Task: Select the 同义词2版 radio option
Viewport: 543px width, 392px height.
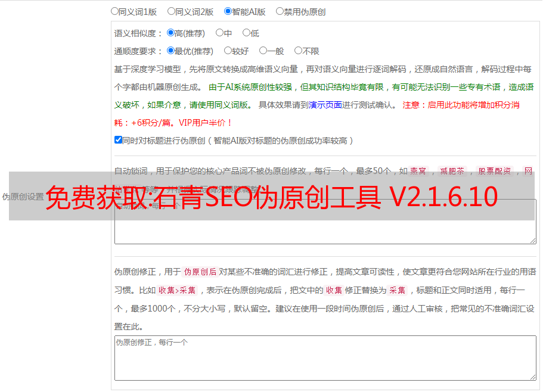Action: pos(171,11)
